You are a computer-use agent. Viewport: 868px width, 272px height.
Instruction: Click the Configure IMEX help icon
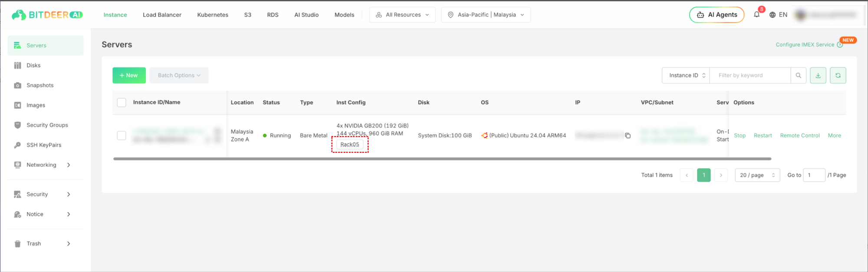839,45
